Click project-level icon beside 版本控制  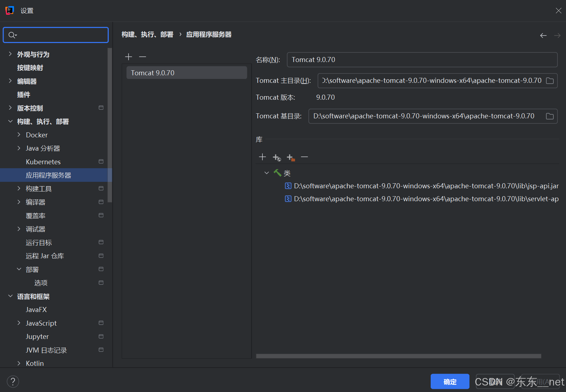tap(101, 108)
